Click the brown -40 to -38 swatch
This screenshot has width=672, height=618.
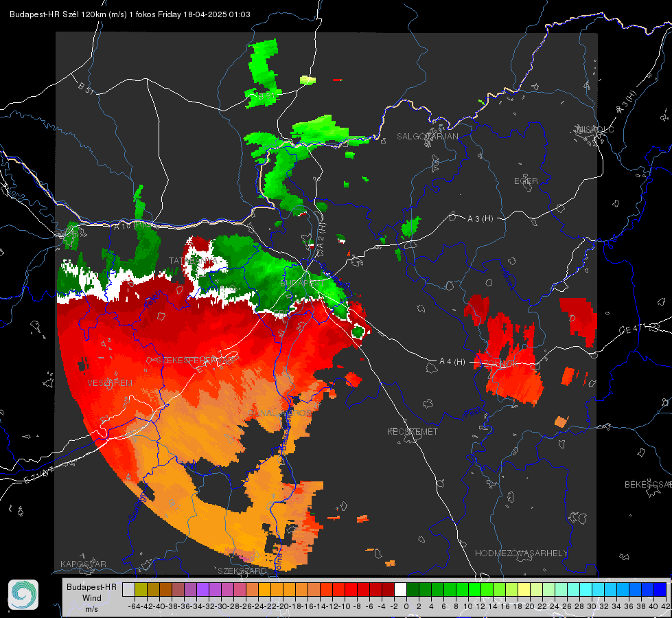(x=165, y=589)
